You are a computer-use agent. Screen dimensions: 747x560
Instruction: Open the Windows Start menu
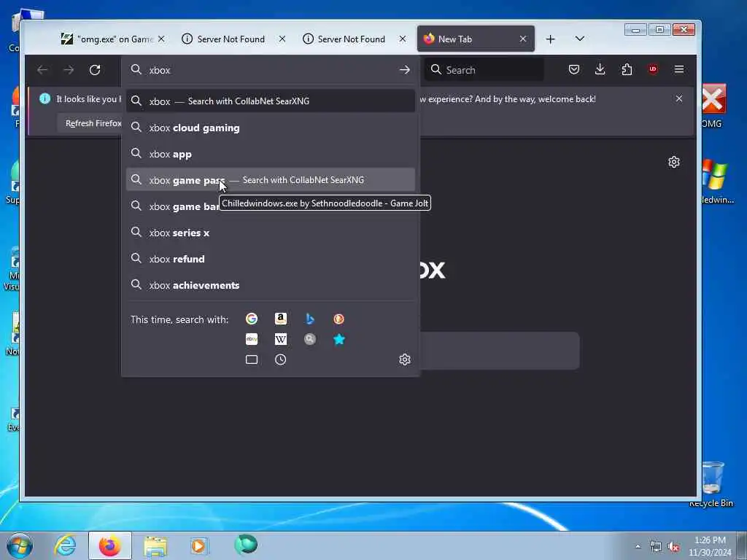[20, 545]
